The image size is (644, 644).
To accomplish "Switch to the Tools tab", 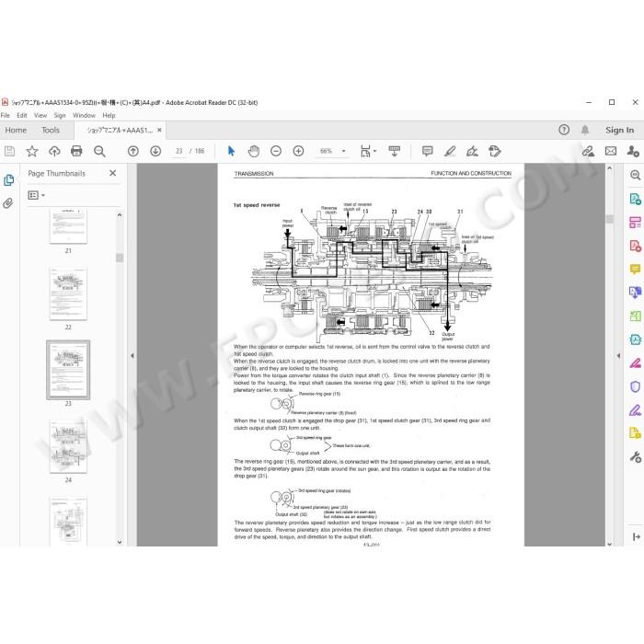I will (x=51, y=131).
